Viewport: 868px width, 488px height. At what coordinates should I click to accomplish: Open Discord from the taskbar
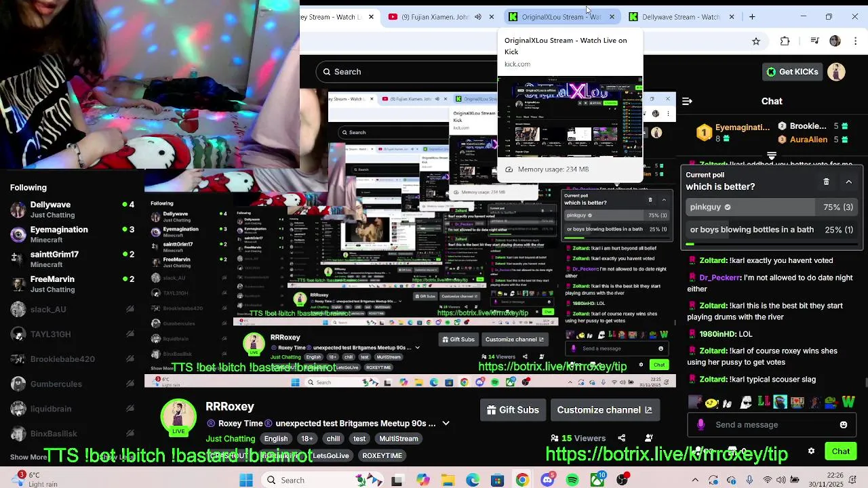[547, 481]
